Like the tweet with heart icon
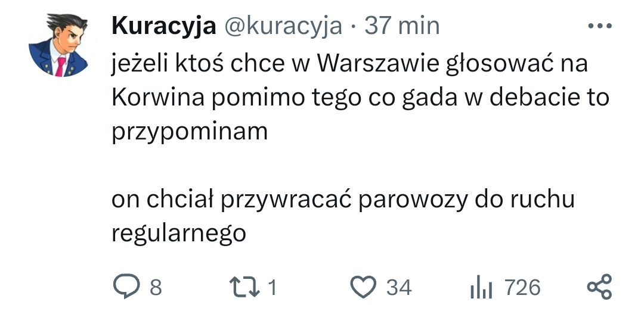This screenshot has height=317, width=644. pyautogui.click(x=363, y=287)
